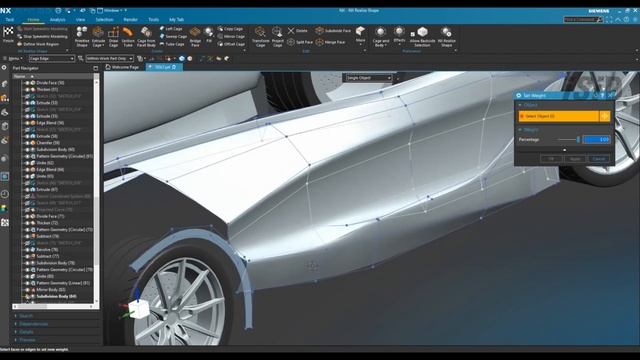The height and width of the screenshot is (360, 640).
Task: Toggle visibility of Chamfer (59)
Action: pos(27,143)
